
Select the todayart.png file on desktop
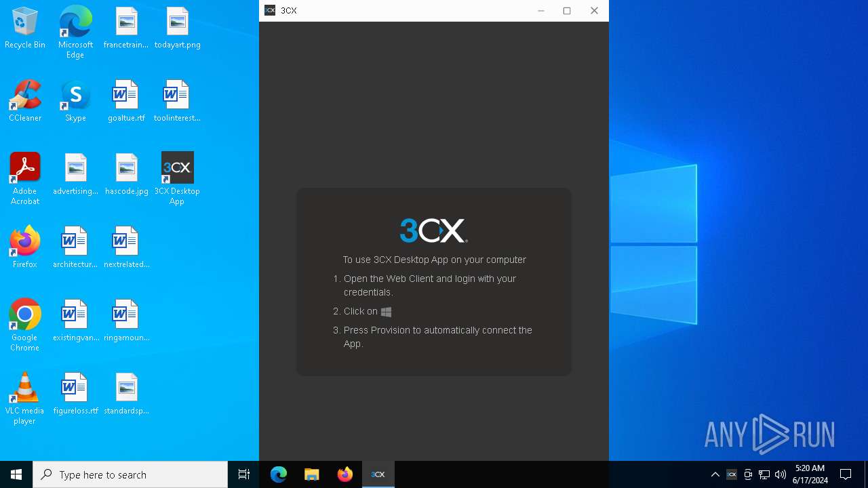177,28
